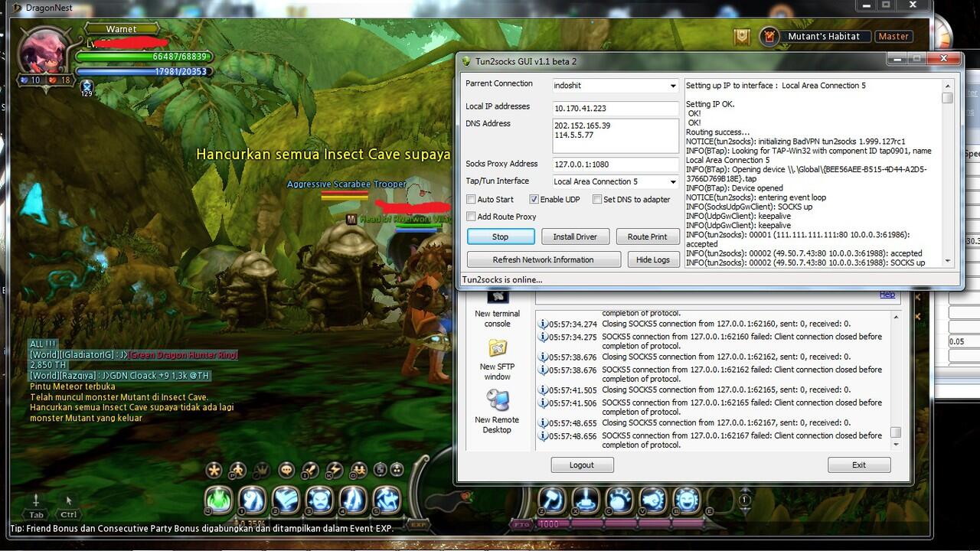The image size is (980, 551).
Task: Click Install Driver
Action: click(576, 237)
